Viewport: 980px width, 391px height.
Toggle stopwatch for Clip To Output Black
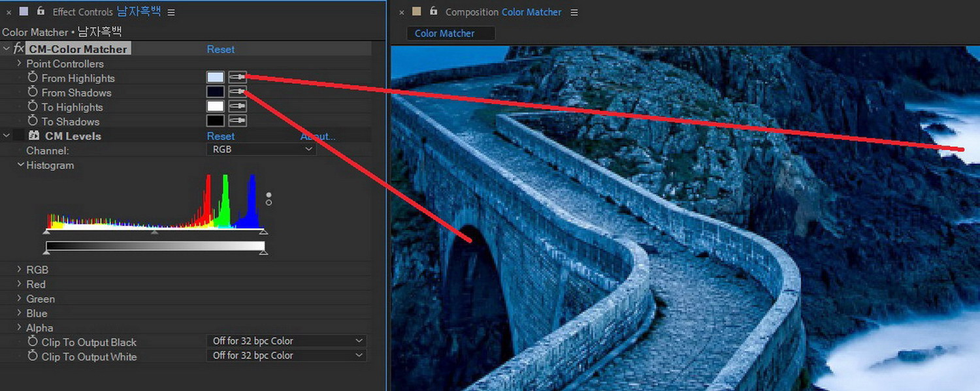[x=33, y=341]
